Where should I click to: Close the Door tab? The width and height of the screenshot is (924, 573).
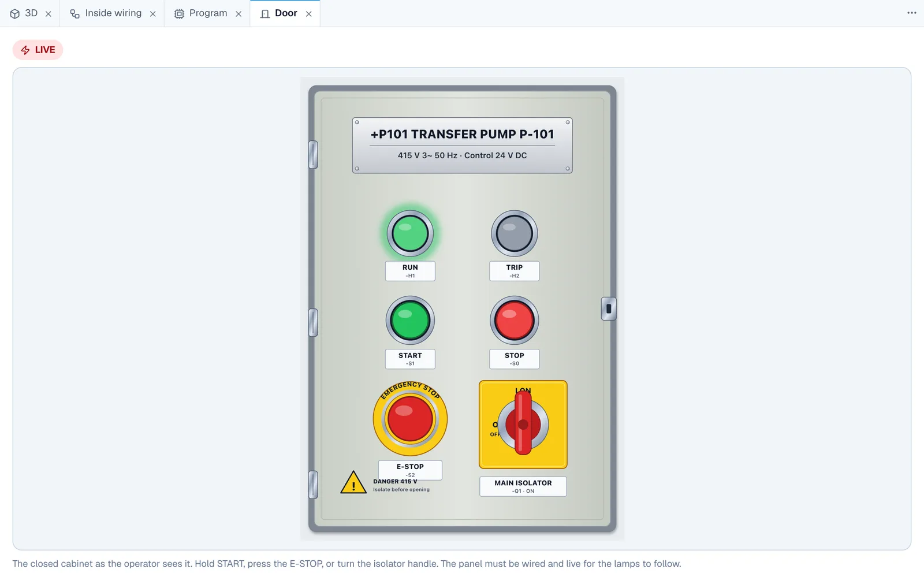(x=309, y=14)
